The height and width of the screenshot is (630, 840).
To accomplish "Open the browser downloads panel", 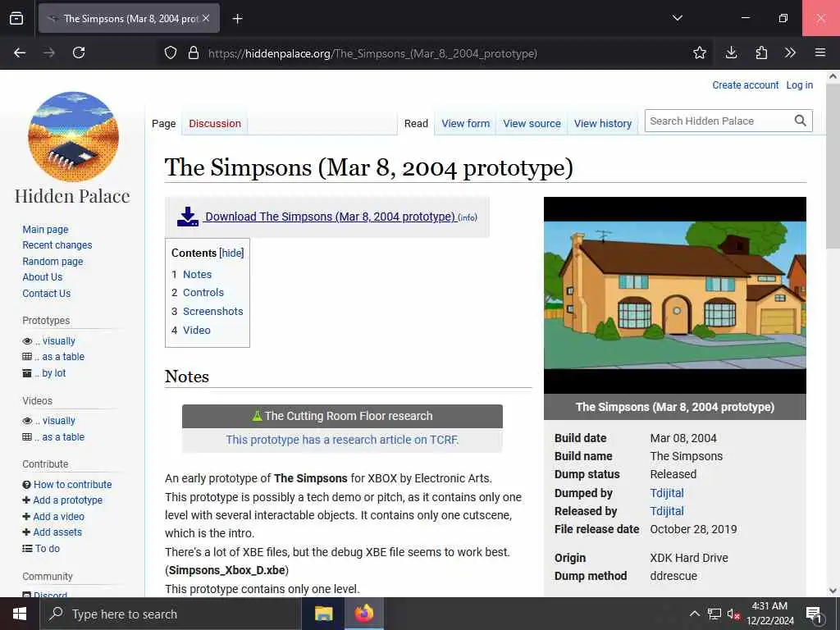I will [731, 52].
